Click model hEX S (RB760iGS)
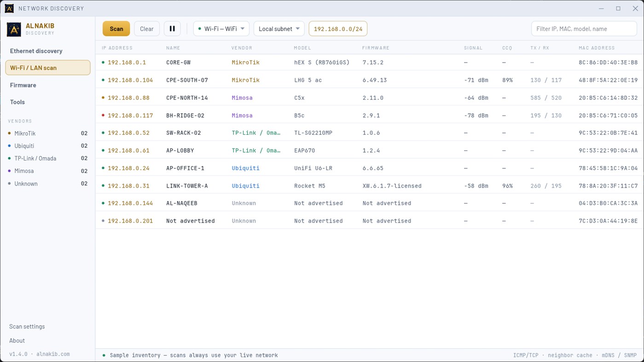Image resolution: width=644 pixels, height=362 pixels. point(322,63)
